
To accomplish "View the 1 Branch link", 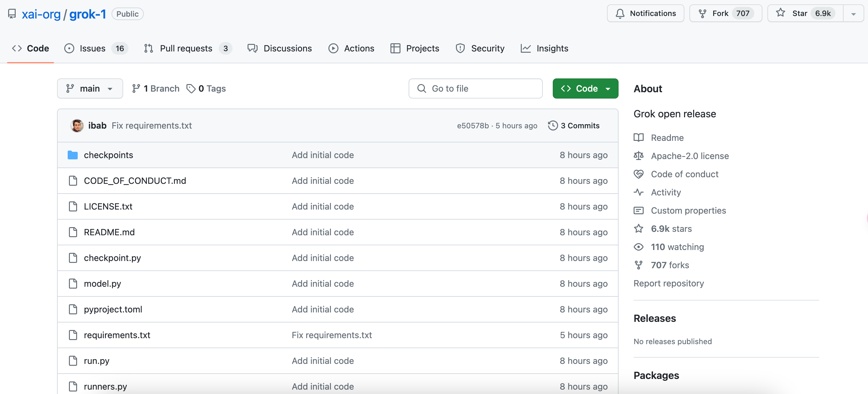I will click(x=156, y=88).
